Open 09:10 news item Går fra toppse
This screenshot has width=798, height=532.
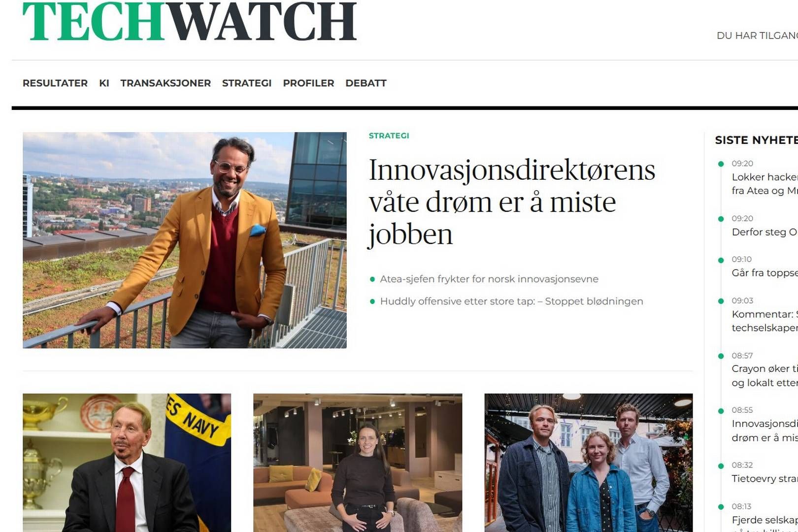click(x=765, y=273)
